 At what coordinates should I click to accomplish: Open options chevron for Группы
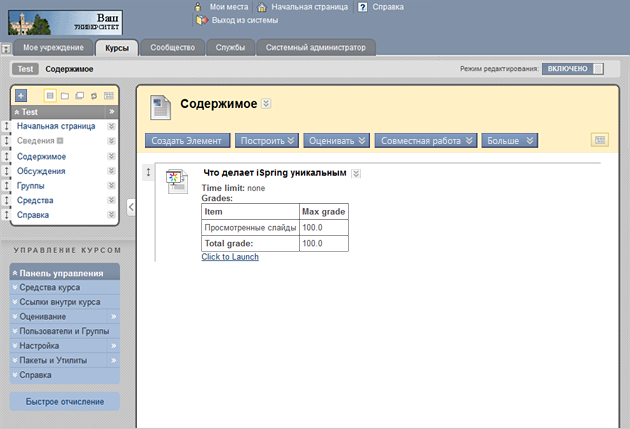(111, 185)
